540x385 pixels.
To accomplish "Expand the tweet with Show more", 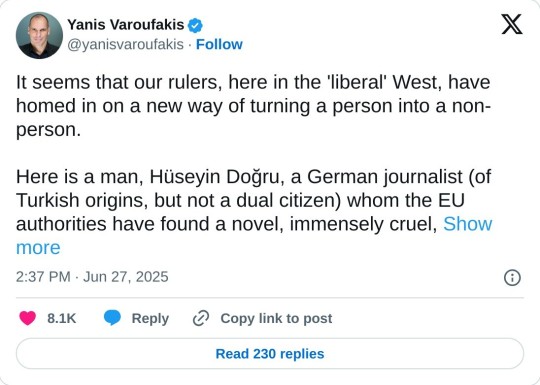I will (x=468, y=224).
